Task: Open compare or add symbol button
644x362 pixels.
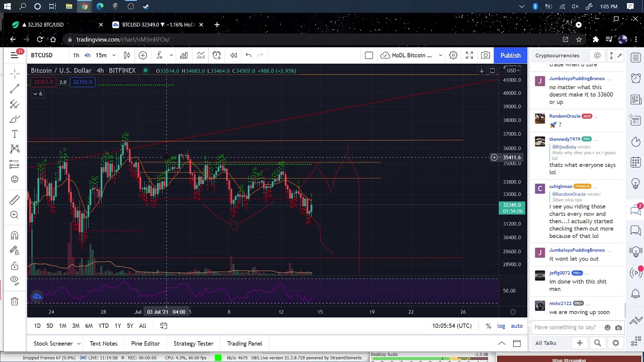Action: (143, 55)
